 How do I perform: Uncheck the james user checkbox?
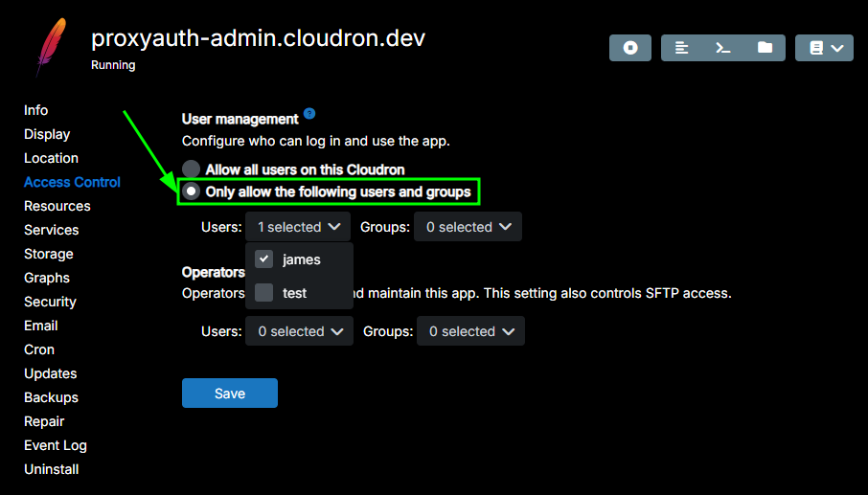click(264, 259)
